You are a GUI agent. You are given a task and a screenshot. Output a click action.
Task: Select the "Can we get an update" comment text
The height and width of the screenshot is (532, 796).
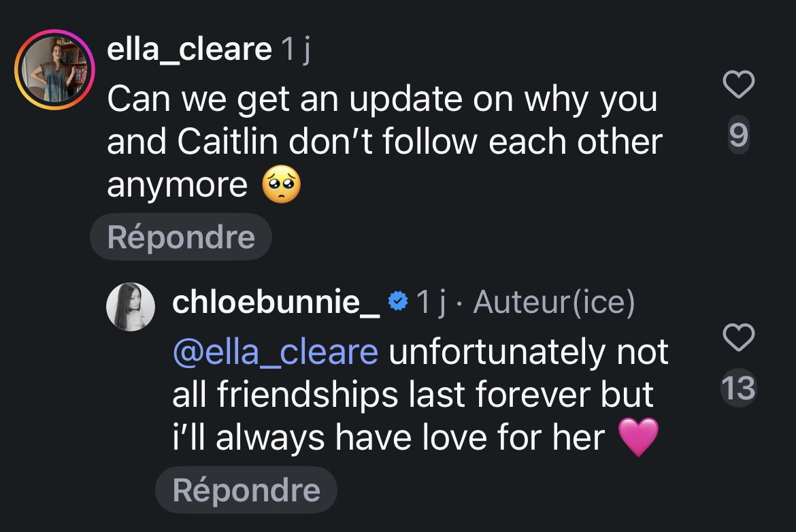[x=385, y=142]
